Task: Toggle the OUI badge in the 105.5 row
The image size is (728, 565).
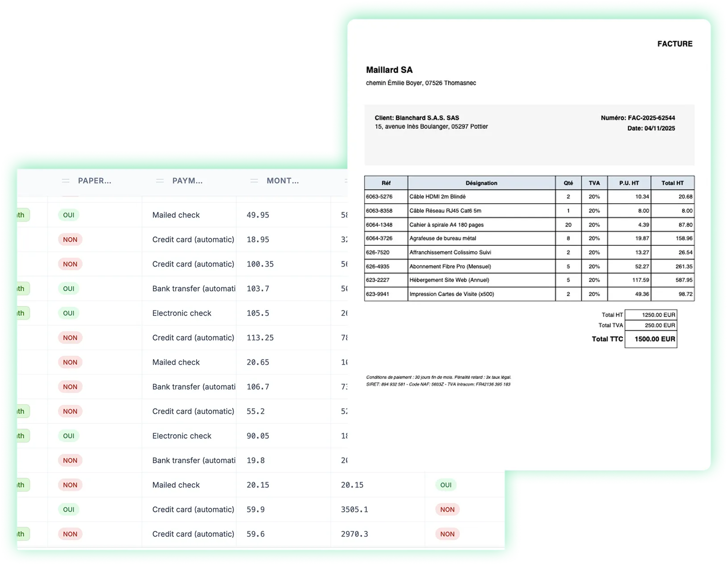Action: [x=69, y=313]
